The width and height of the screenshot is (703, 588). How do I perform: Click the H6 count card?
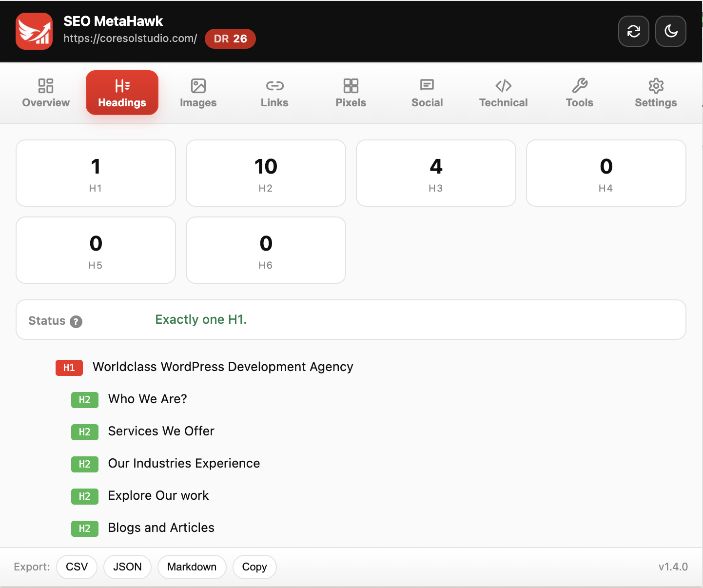(x=266, y=250)
